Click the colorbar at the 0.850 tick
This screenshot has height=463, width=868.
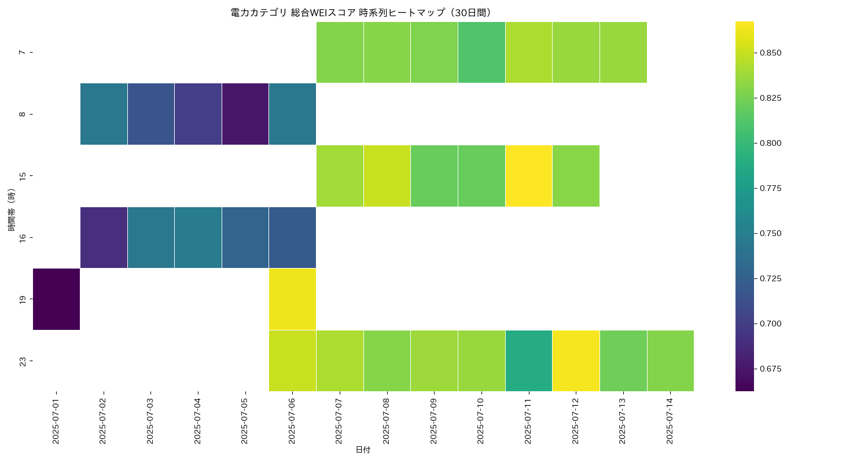(x=745, y=53)
